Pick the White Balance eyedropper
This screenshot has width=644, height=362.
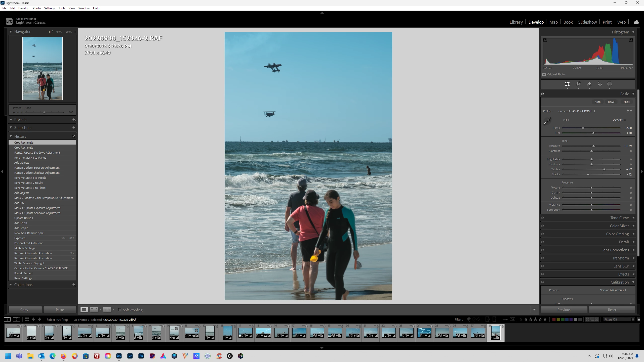click(547, 121)
